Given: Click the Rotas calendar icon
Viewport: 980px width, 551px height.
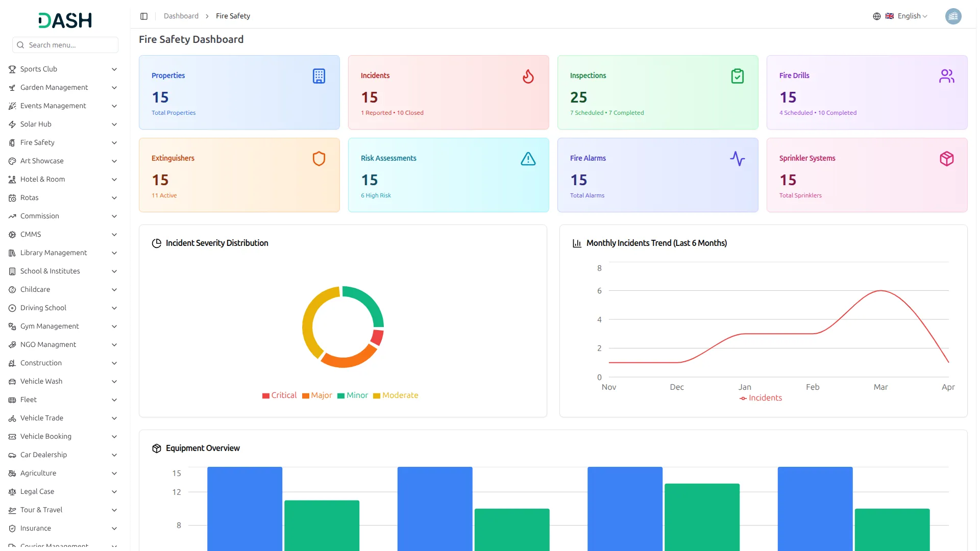Looking at the screenshot, I should click(x=12, y=198).
